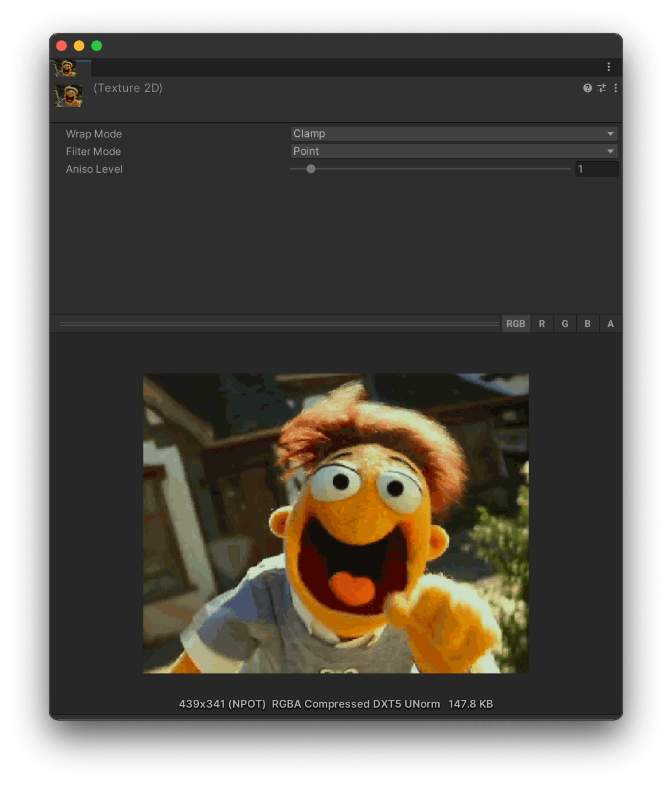Open the help reference icon
Image resolution: width=672 pixels, height=785 pixels.
point(587,88)
